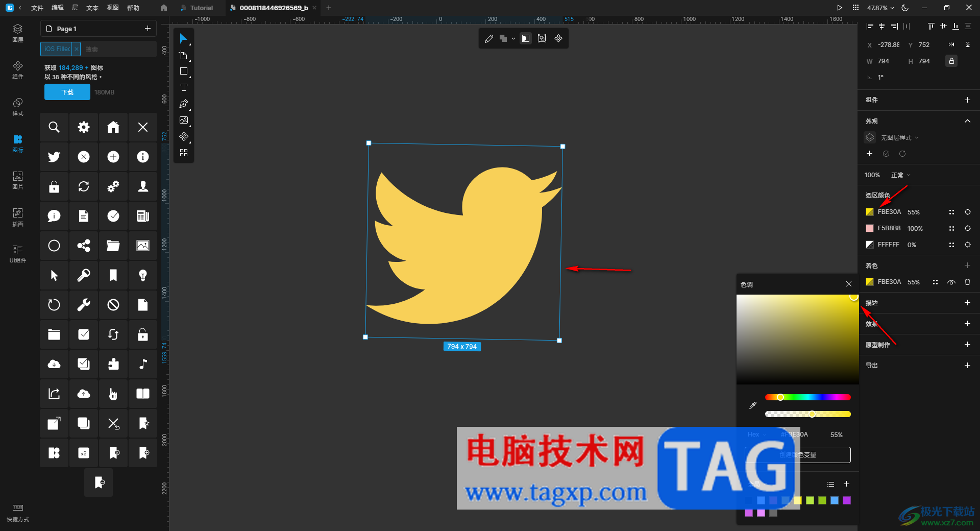Close the 色调 color picker panel
The height and width of the screenshot is (531, 980).
849,284
